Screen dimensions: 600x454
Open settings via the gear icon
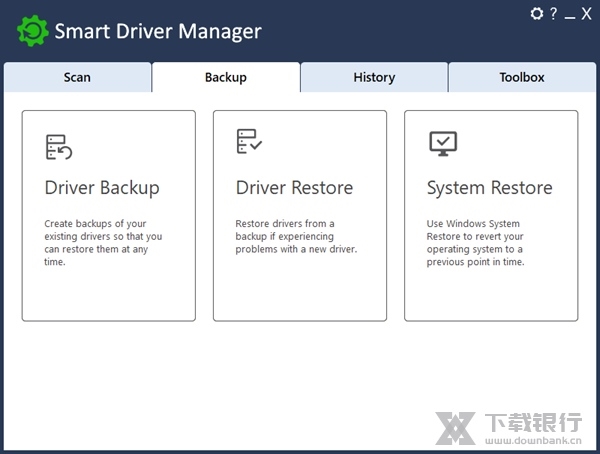coord(537,14)
